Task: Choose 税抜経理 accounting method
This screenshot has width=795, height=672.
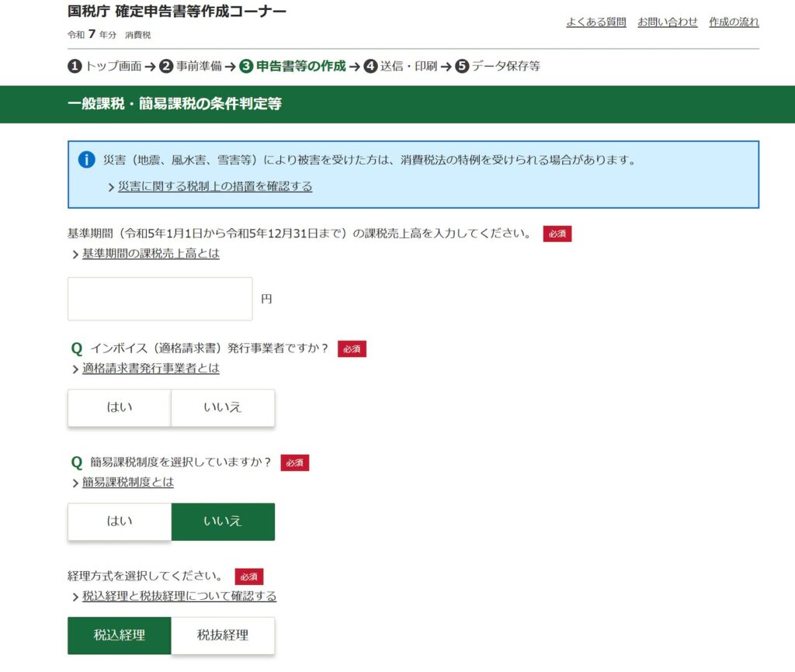Action: (x=223, y=636)
